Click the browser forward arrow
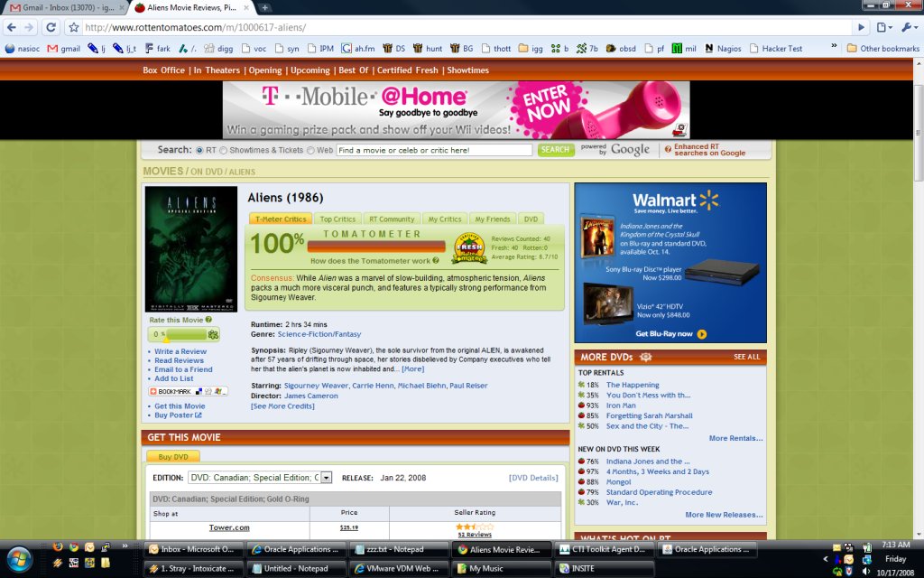Screen dimensions: 924x578 (29, 27)
